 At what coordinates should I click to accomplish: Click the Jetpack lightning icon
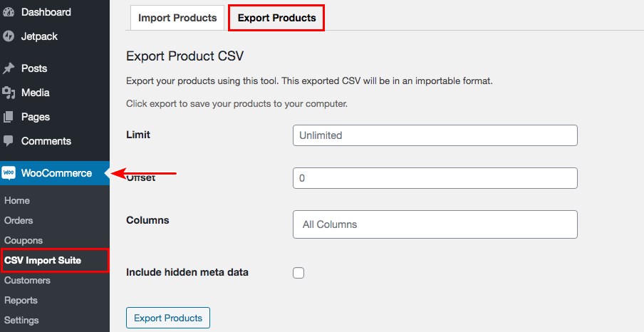[x=9, y=36]
